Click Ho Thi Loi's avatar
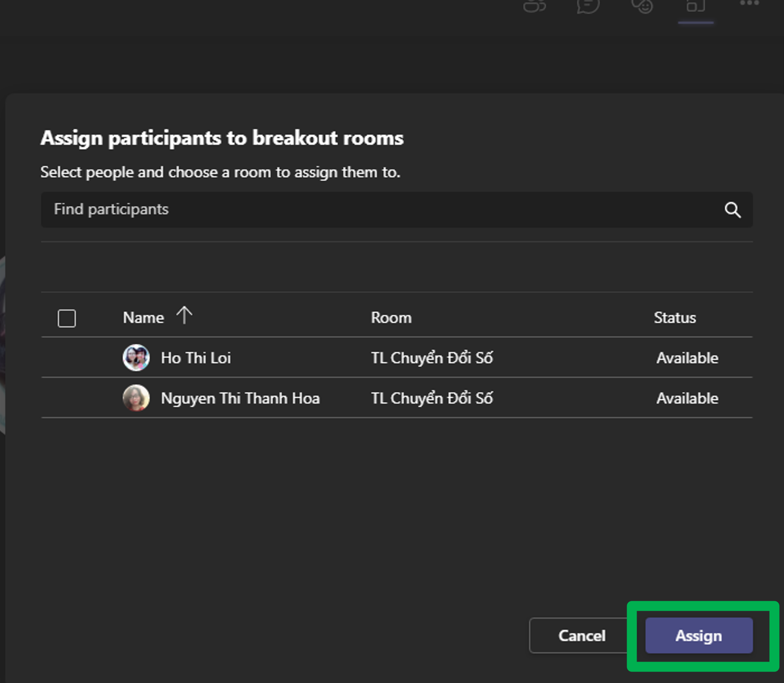 click(136, 358)
